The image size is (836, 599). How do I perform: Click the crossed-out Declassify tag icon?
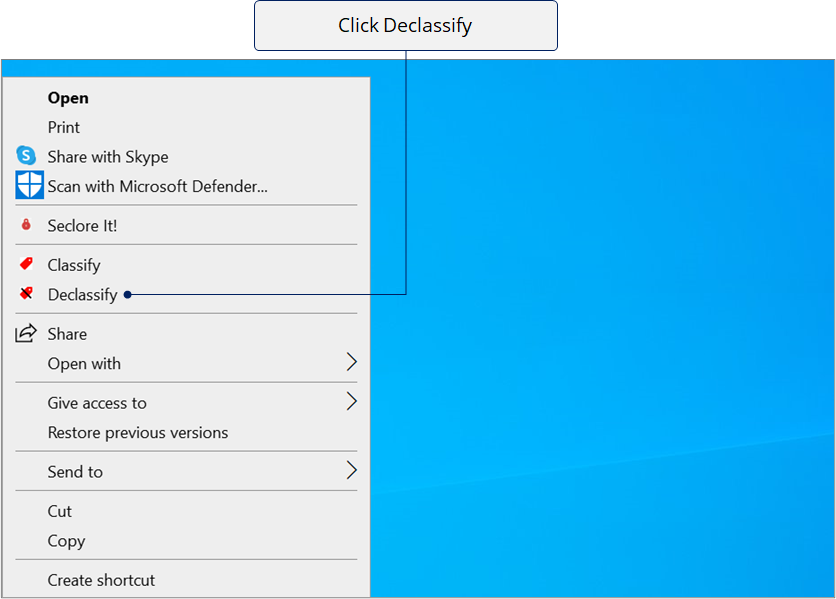(x=26, y=293)
